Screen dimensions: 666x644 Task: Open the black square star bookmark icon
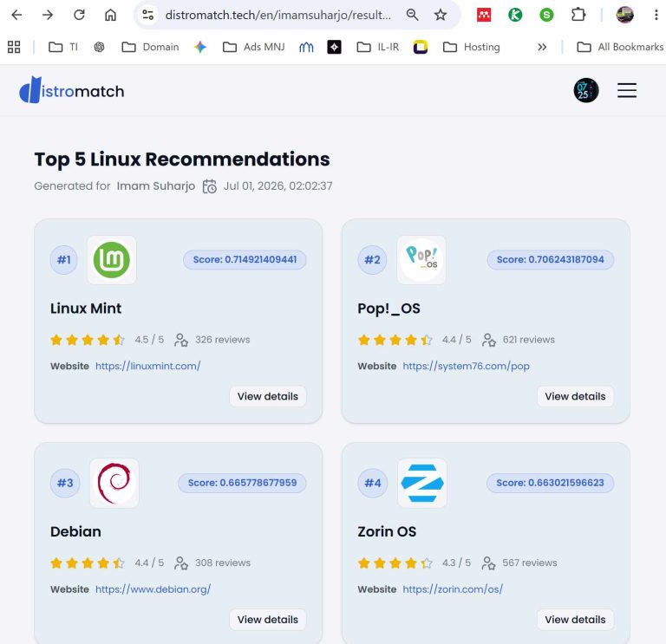point(334,47)
